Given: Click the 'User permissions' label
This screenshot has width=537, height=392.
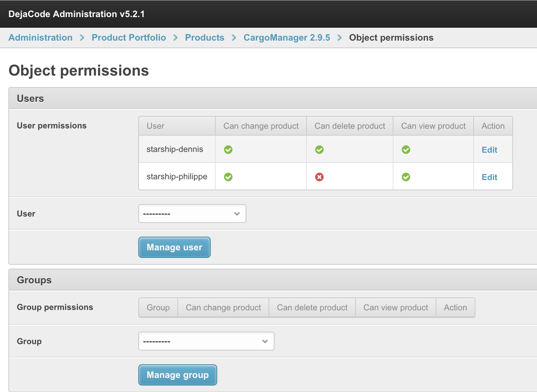Looking at the screenshot, I should [x=52, y=126].
